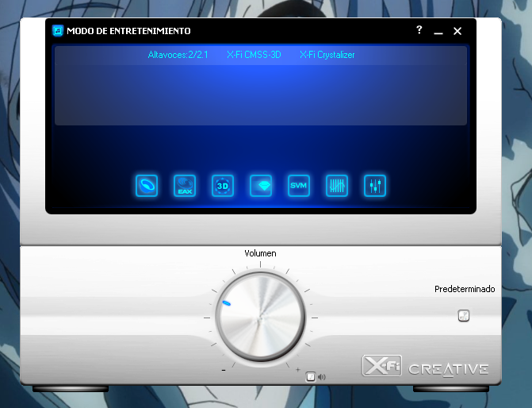Minimize the Modo de Entretenimiento window
The width and height of the screenshot is (532, 408).
point(438,33)
